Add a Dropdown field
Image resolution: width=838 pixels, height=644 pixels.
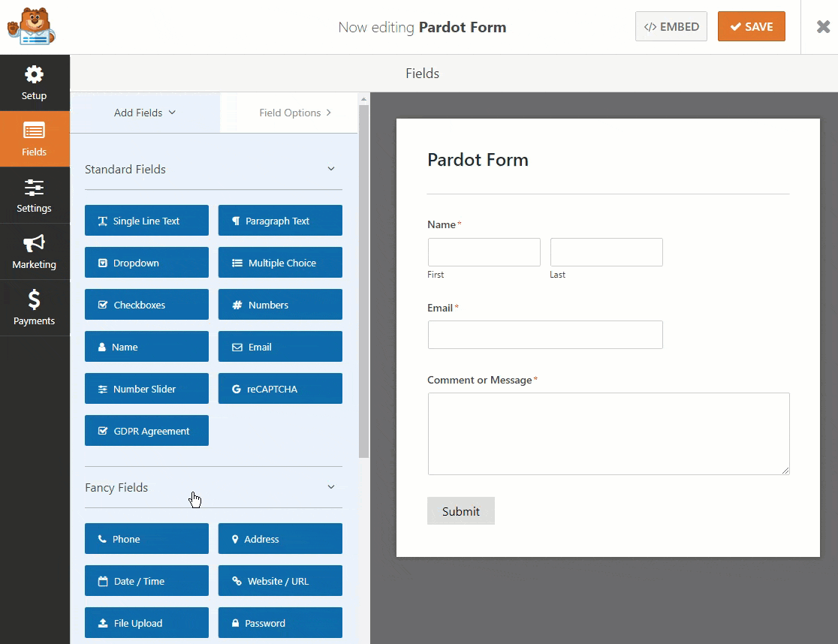(146, 263)
